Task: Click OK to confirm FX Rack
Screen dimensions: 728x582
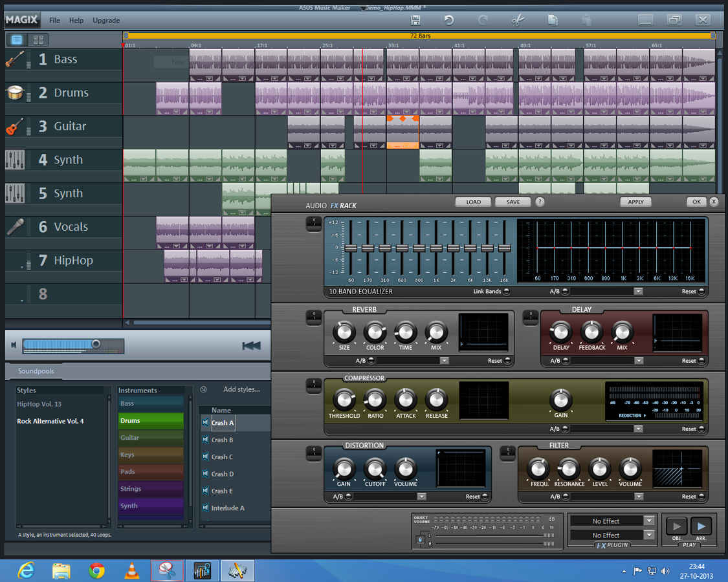Action: 696,202
